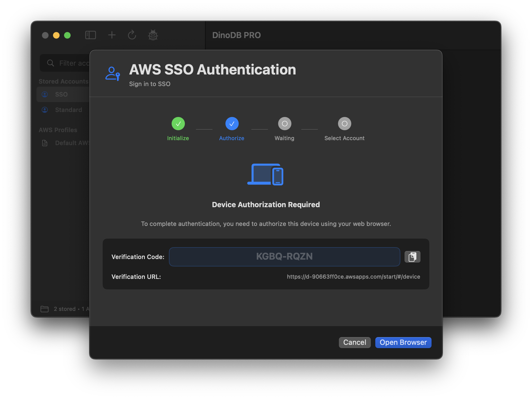532x400 pixels.
Task: Select the SSO stored account
Action: click(63, 94)
